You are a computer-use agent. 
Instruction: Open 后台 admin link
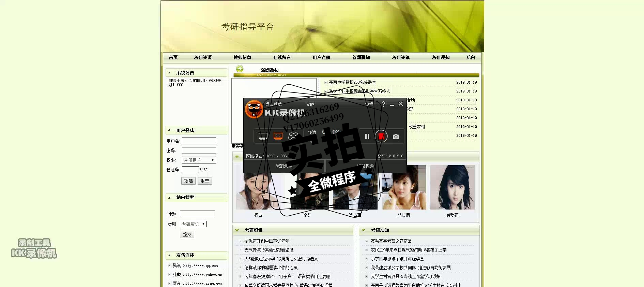[x=471, y=57]
